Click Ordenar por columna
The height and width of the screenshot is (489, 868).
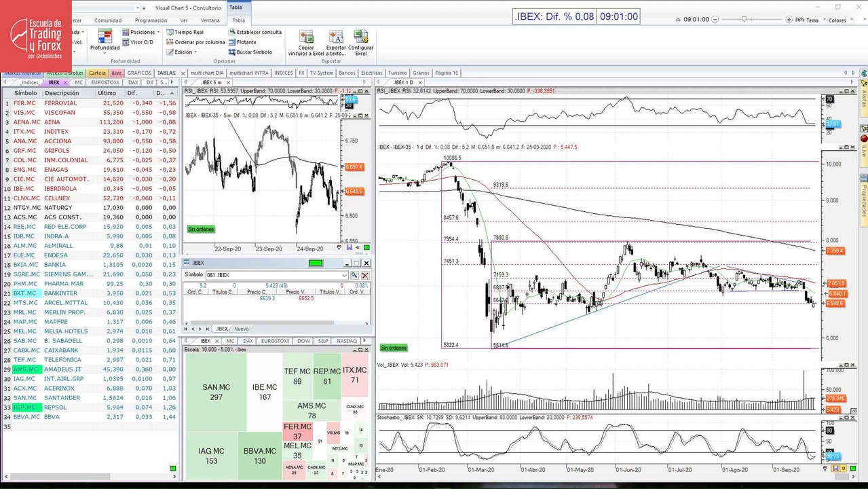(x=195, y=42)
